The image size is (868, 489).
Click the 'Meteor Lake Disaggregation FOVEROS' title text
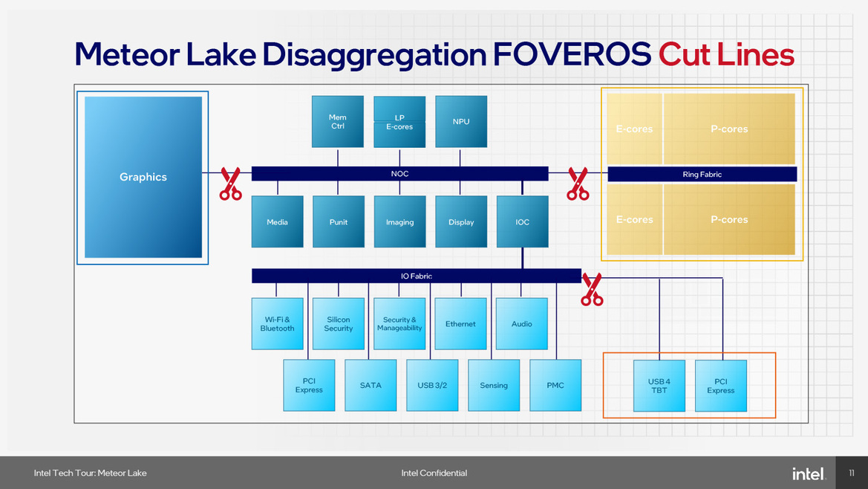coord(362,56)
